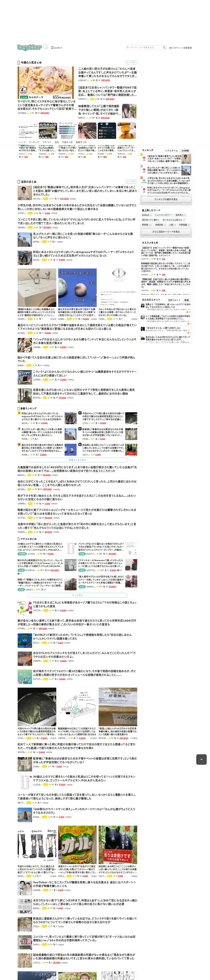
Task: Open the コーヒーが高すぎて安いものを探してたら article
Action: (77, 797)
